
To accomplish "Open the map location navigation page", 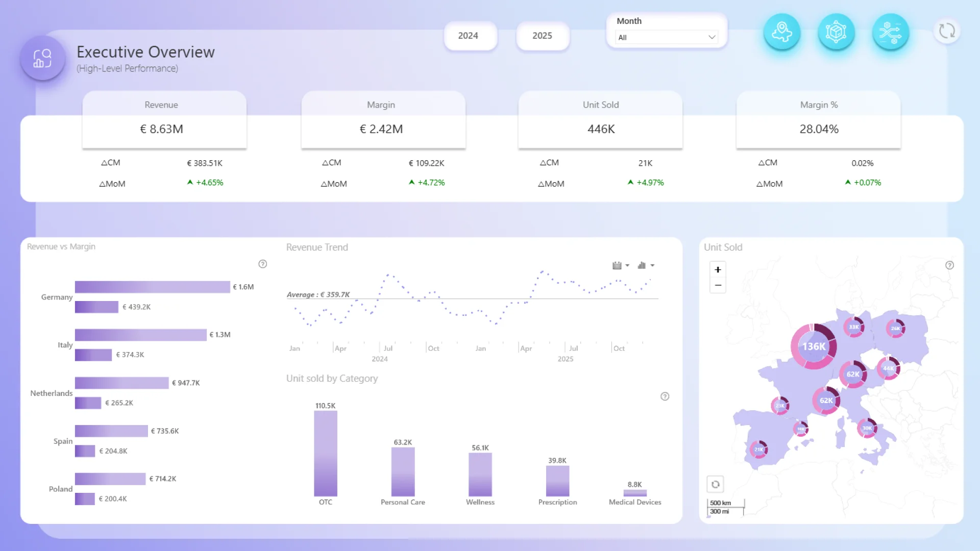I will pos(781,32).
